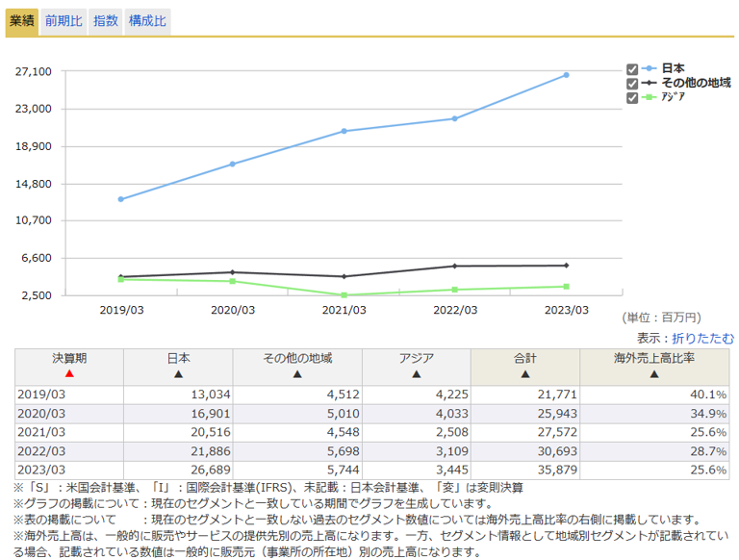Sort by 日本 column triangle icon

coord(178,374)
